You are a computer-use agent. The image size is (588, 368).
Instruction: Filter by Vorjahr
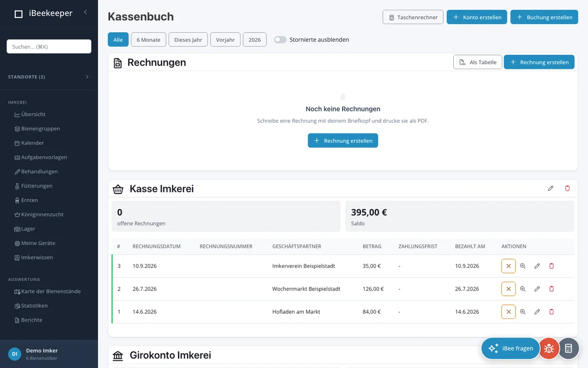click(225, 40)
